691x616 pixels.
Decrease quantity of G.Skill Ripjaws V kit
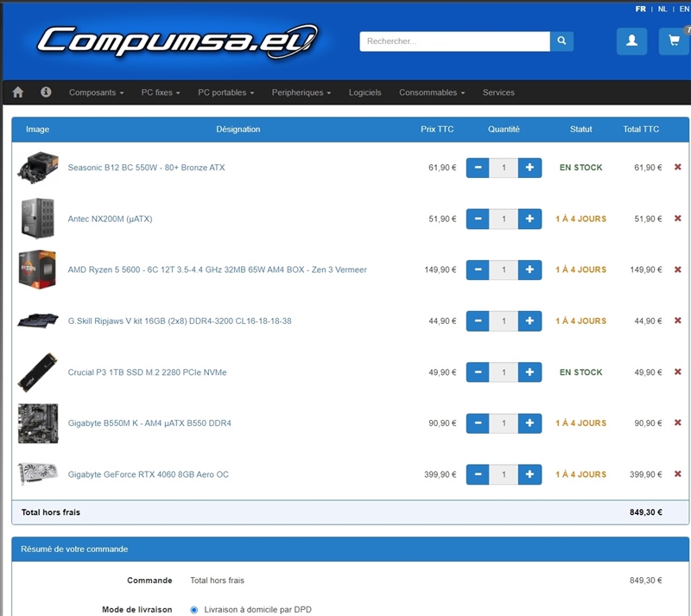coord(478,321)
